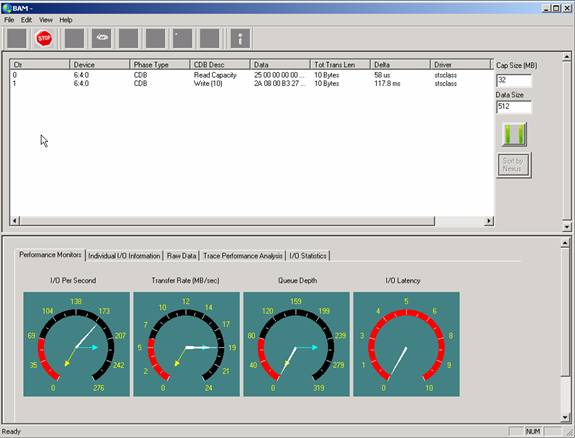Click the eye-shaped toolbar icon
Screen dimensions: 575x438
(x=102, y=38)
